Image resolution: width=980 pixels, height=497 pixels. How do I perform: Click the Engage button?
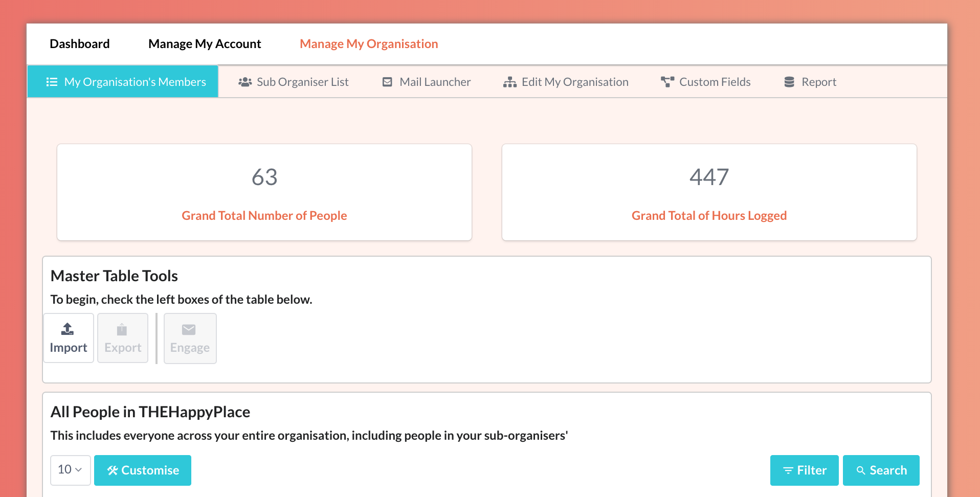(x=190, y=338)
